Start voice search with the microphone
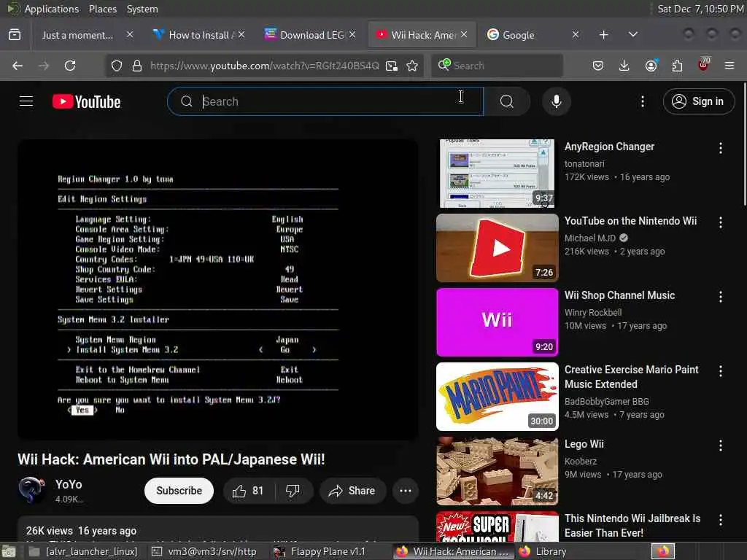The height and width of the screenshot is (560, 747). [x=556, y=101]
